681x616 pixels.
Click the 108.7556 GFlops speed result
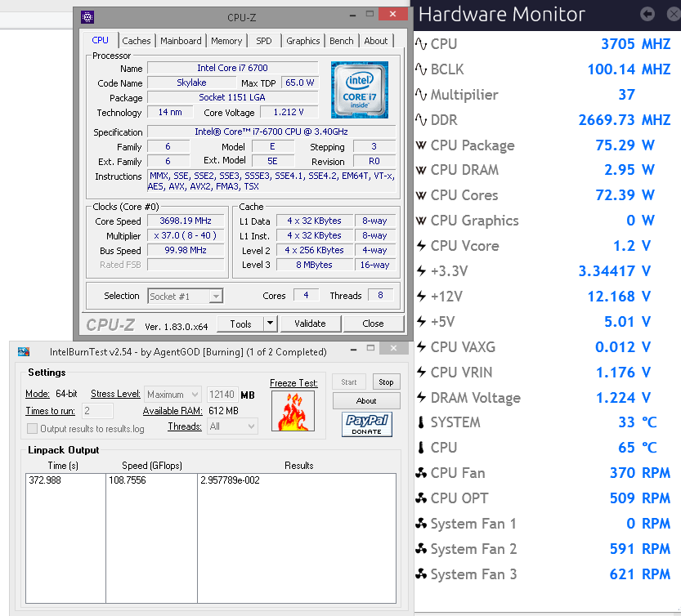128,480
